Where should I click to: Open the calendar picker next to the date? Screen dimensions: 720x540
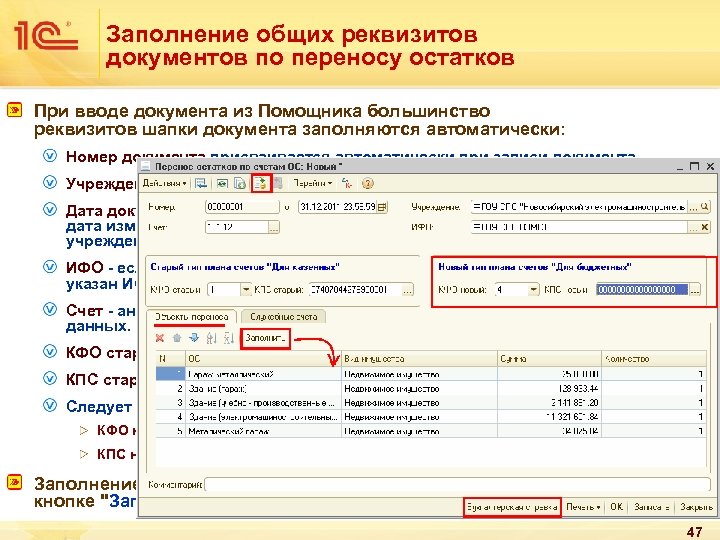click(382, 207)
